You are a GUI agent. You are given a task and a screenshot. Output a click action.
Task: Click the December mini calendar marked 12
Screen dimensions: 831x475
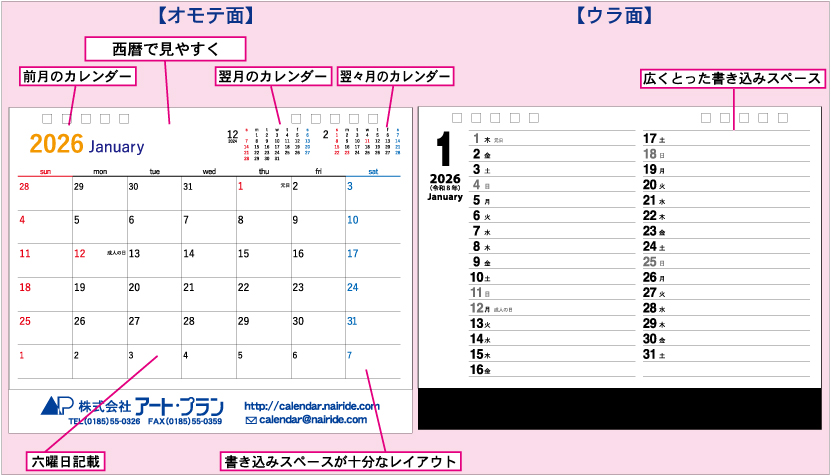point(269,143)
